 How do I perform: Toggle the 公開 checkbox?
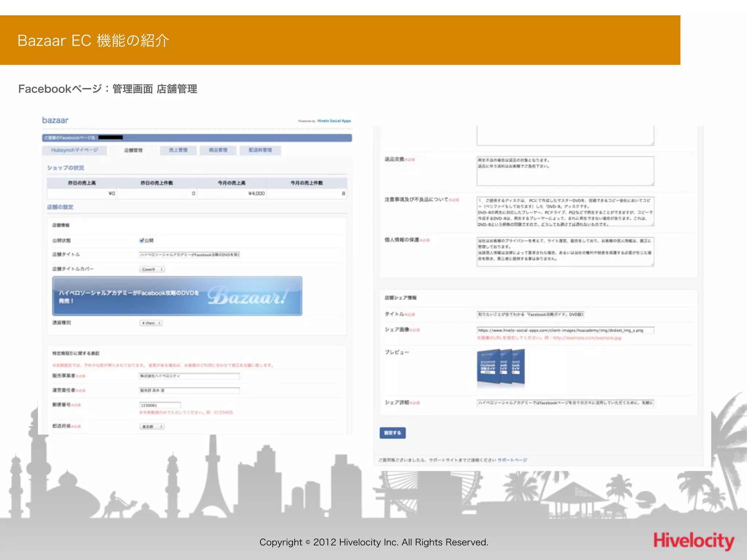(x=142, y=240)
